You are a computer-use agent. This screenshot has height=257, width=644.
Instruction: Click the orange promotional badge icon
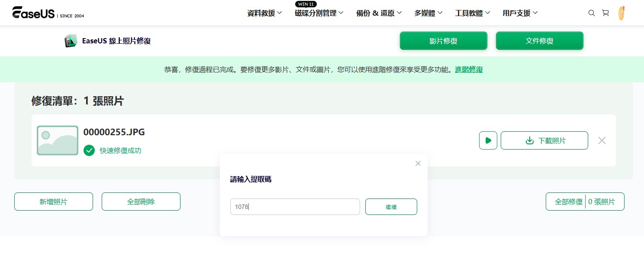(621, 13)
